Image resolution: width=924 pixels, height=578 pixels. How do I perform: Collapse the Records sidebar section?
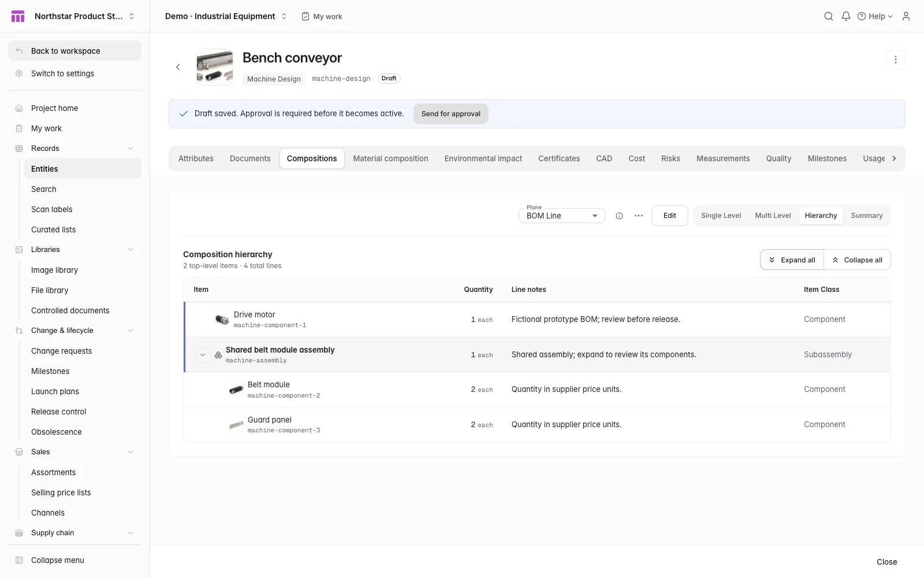pyautogui.click(x=131, y=149)
